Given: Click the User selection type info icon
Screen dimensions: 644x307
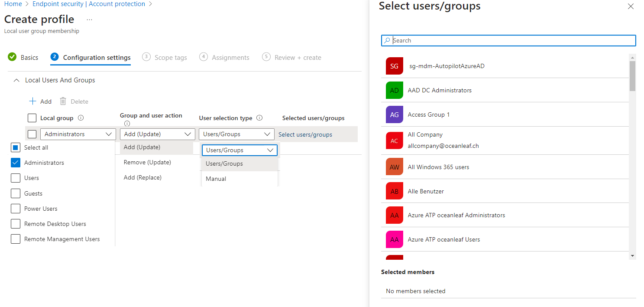Looking at the screenshot, I should tap(259, 118).
